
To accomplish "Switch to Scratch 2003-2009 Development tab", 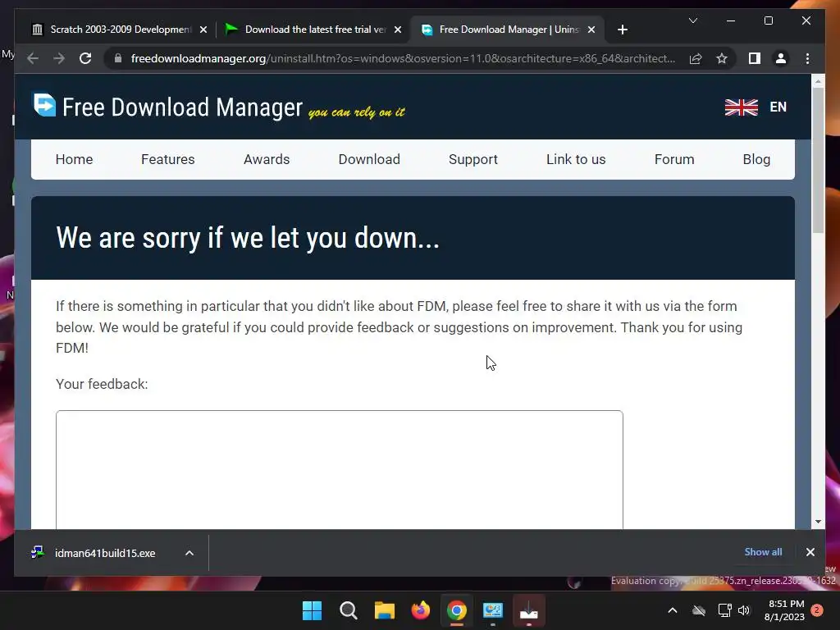I will pos(120,30).
